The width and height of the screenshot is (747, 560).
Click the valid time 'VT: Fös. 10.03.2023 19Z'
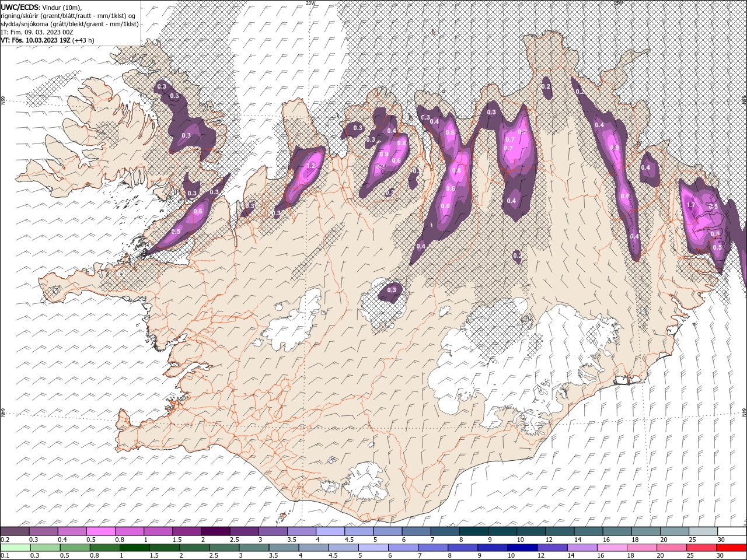pyautogui.click(x=36, y=40)
